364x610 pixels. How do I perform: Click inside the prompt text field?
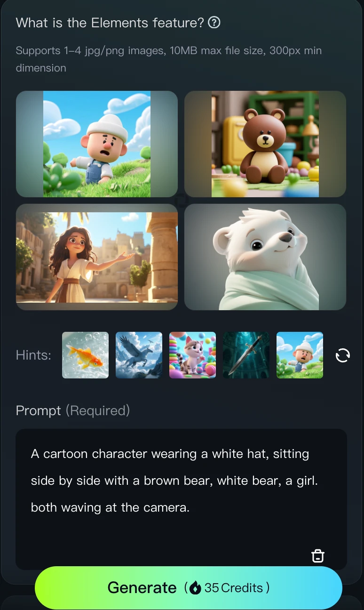click(x=182, y=499)
